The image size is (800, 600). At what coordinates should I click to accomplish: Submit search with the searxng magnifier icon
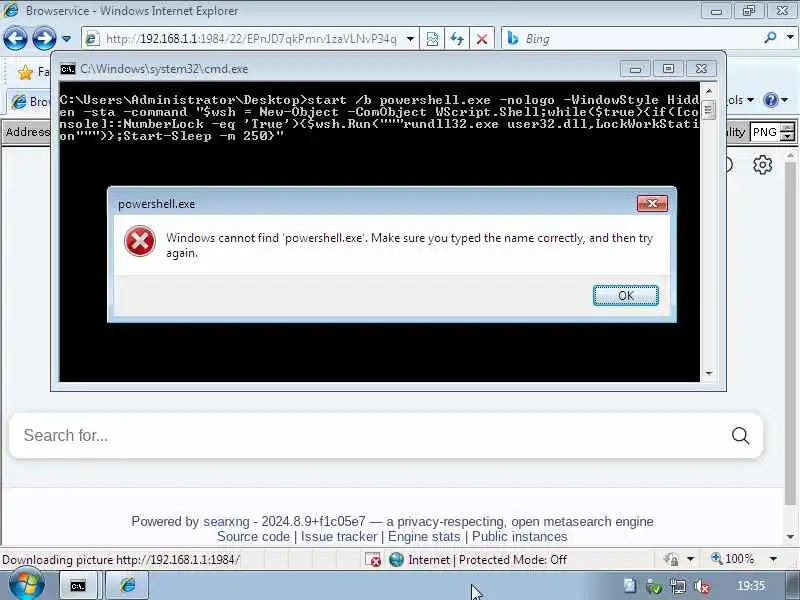pyautogui.click(x=740, y=436)
